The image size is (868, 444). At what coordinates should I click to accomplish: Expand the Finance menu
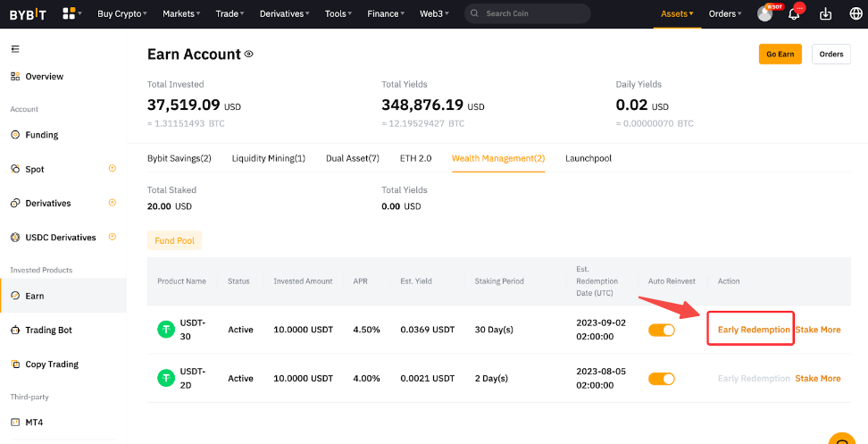(386, 13)
